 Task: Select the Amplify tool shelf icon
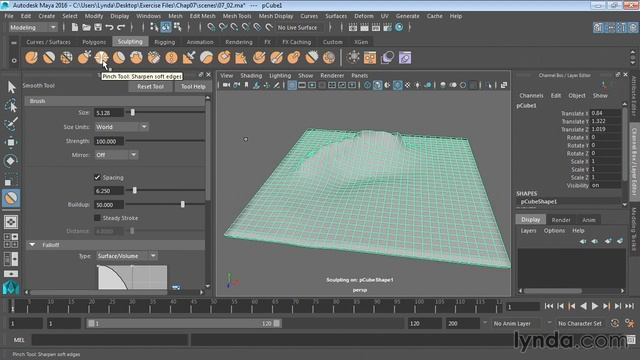click(311, 58)
